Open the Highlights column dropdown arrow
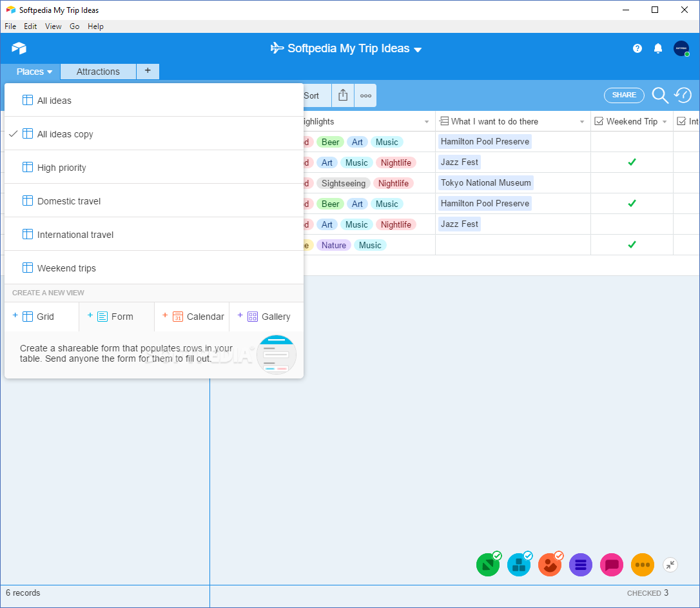Screen dimensions: 700x608 (x=427, y=122)
